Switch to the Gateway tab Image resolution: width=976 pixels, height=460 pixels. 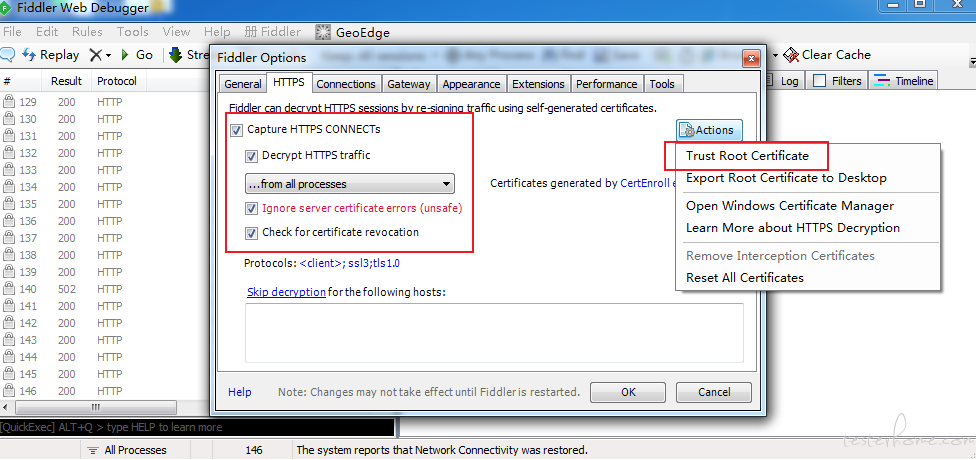tap(408, 84)
